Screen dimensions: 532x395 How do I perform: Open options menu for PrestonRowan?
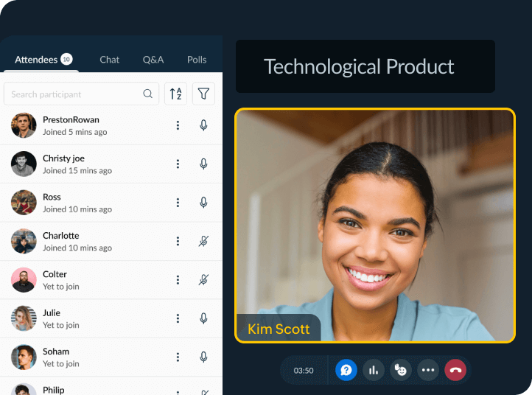pyautogui.click(x=178, y=125)
